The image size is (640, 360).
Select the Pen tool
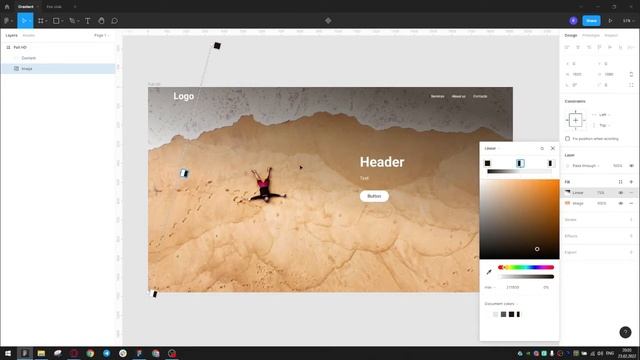pos(72,20)
